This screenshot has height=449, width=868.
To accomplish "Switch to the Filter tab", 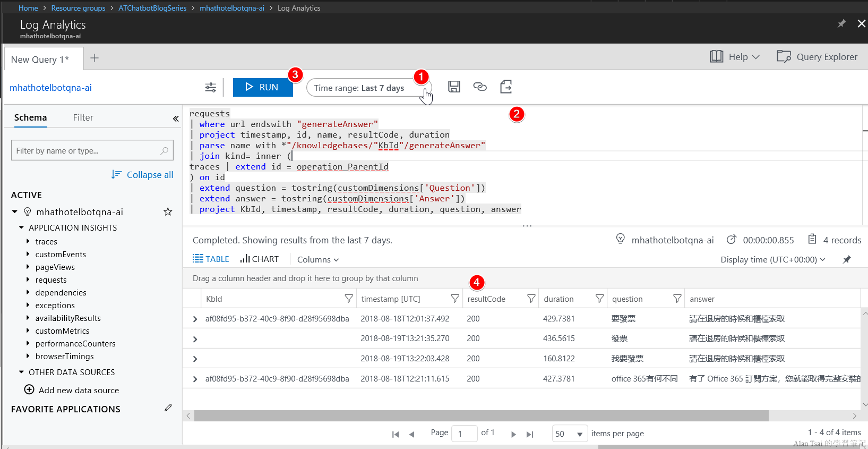I will [83, 117].
